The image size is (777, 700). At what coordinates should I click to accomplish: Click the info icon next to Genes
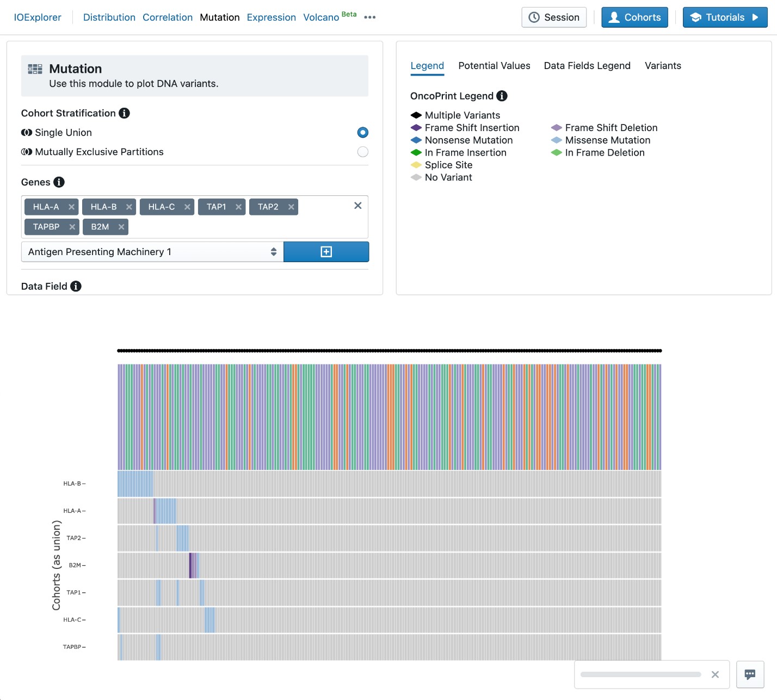[59, 182]
